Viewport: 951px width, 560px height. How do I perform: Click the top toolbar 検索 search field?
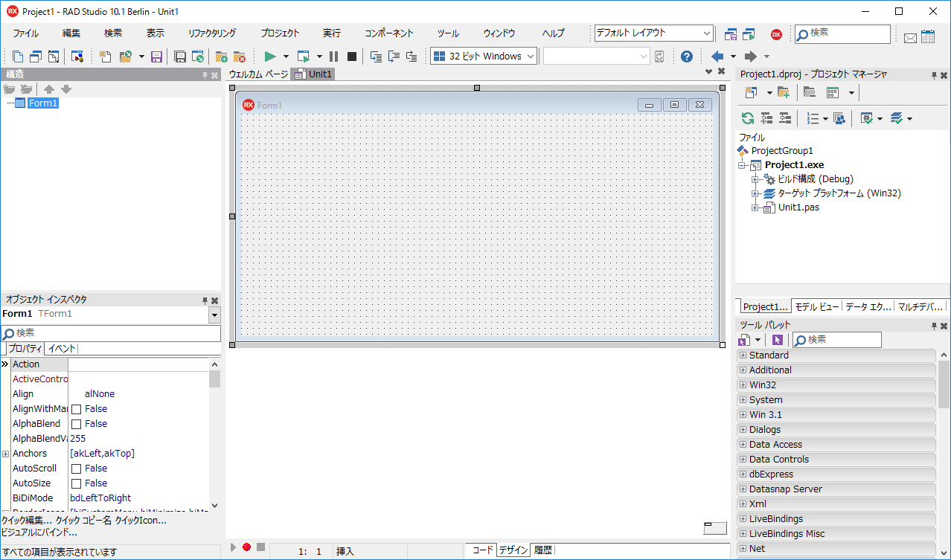(x=842, y=33)
